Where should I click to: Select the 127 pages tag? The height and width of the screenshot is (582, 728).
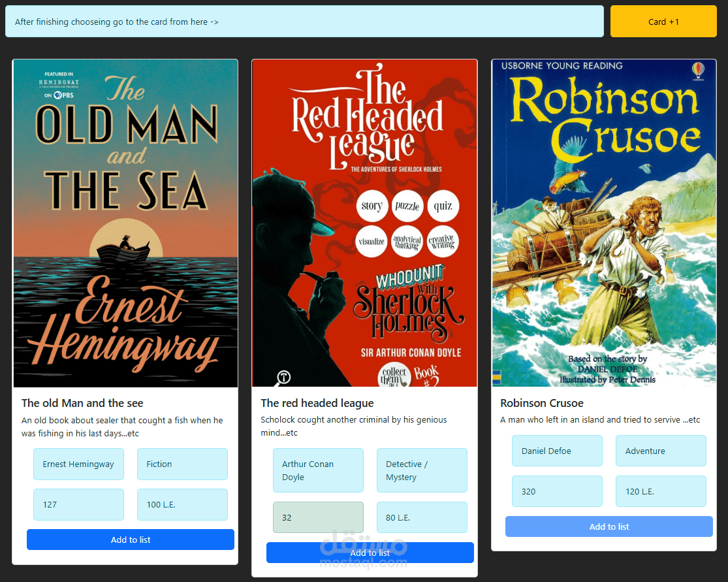pyautogui.click(x=78, y=504)
